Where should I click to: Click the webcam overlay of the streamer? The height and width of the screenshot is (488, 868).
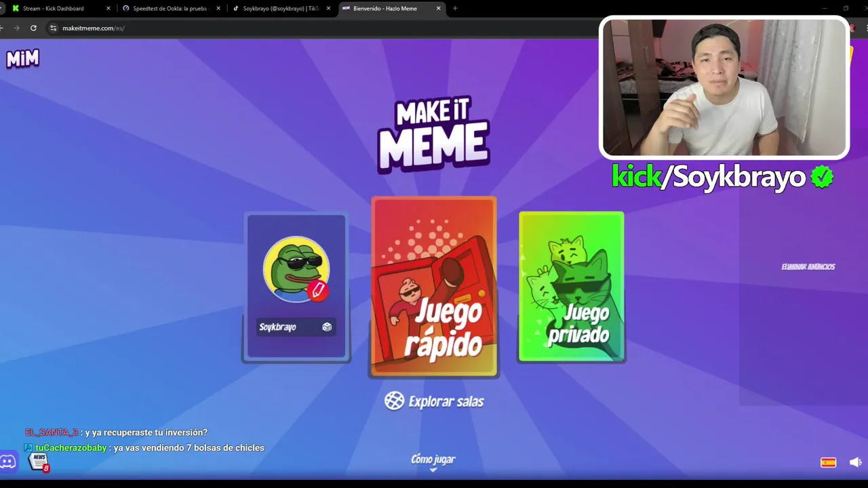coord(724,87)
